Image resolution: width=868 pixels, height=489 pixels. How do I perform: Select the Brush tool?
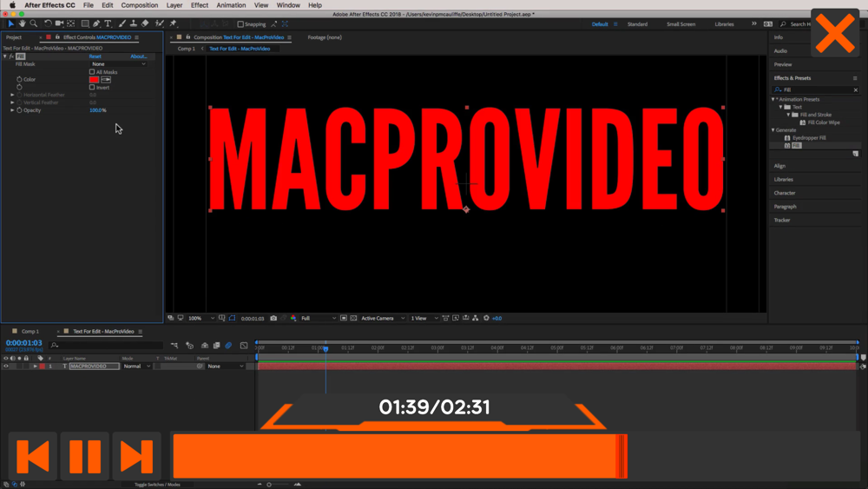click(122, 23)
